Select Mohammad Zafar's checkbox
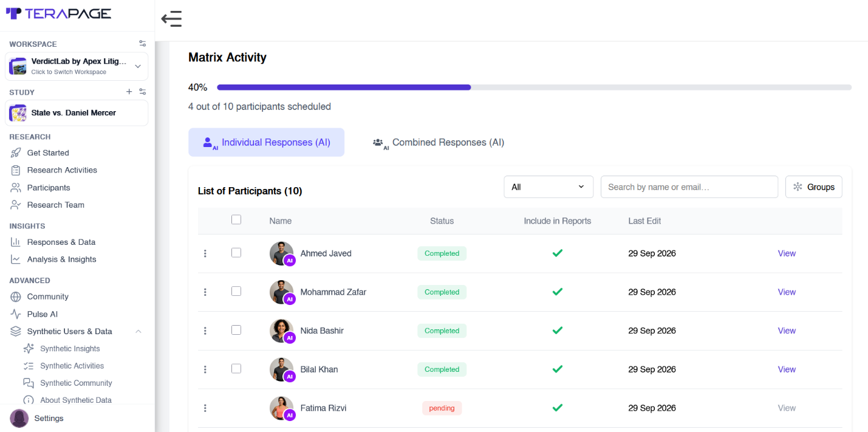The width and height of the screenshot is (868, 432). 236,292
